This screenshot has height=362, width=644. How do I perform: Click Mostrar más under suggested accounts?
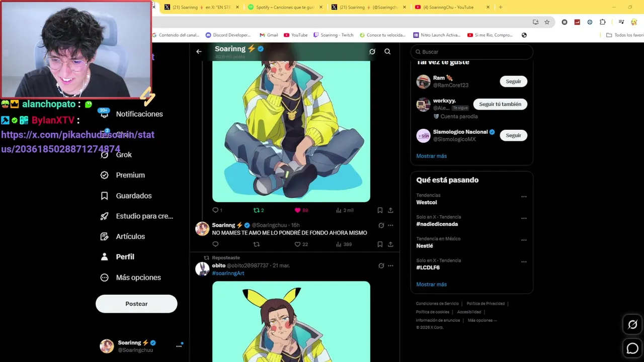click(431, 156)
